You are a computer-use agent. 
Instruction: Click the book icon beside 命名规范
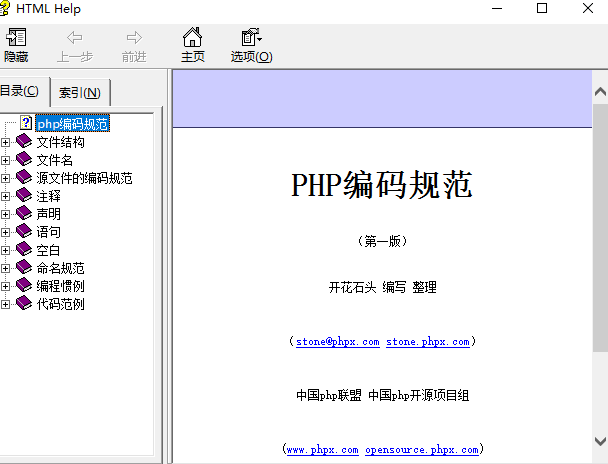click(24, 268)
